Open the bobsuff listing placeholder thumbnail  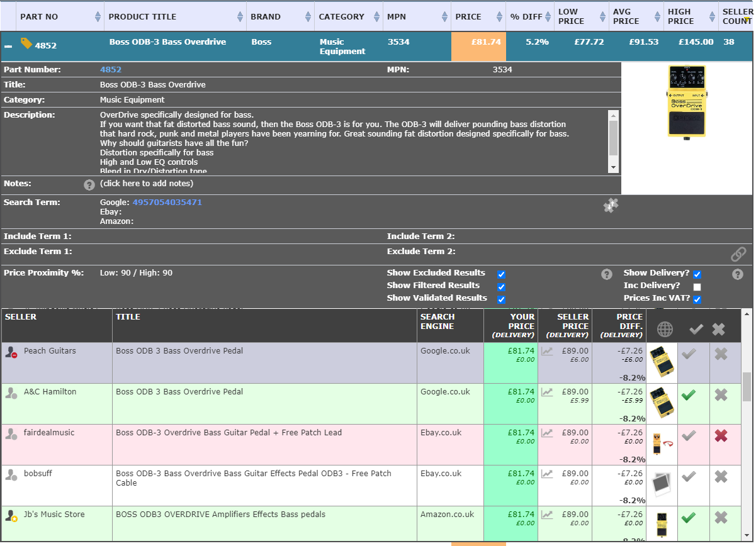coord(662,483)
